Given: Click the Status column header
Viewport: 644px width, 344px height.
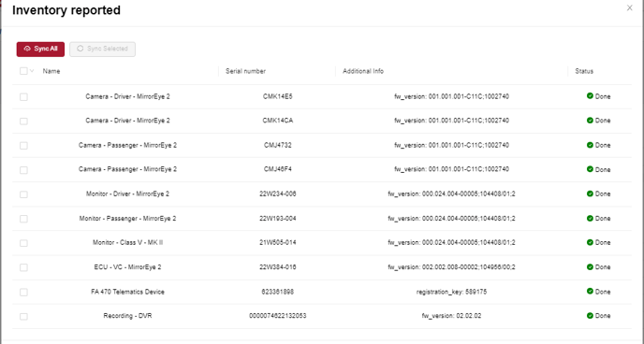Looking at the screenshot, I should coord(584,71).
